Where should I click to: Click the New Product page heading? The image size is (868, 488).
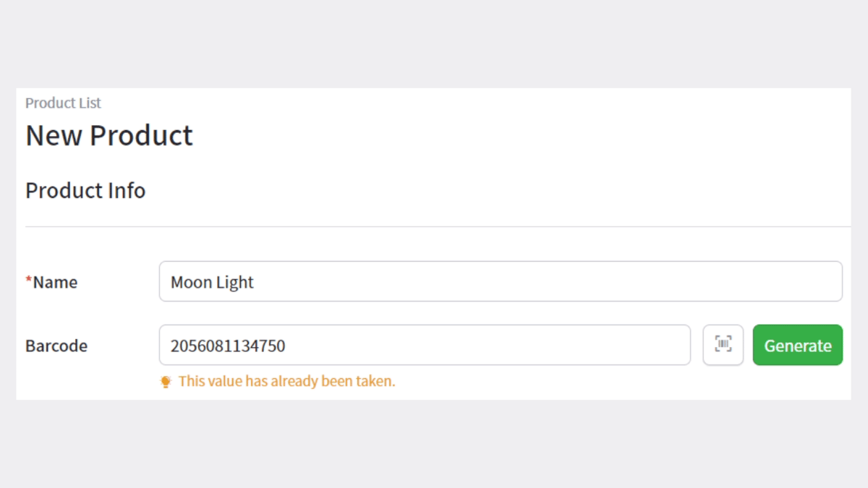point(109,135)
